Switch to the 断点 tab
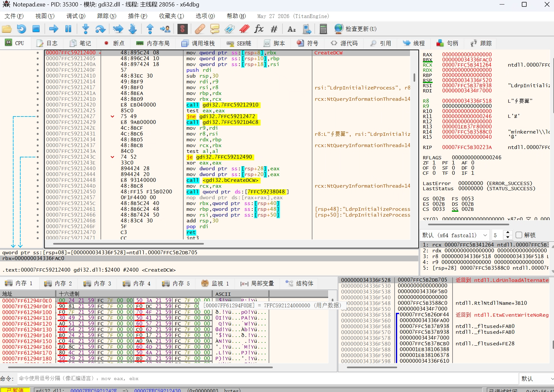Viewport: 554px width, 392px height. click(x=114, y=43)
